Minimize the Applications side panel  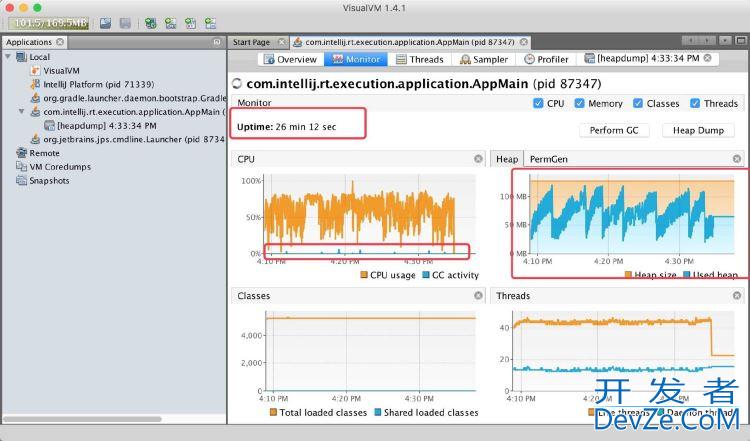click(217, 42)
